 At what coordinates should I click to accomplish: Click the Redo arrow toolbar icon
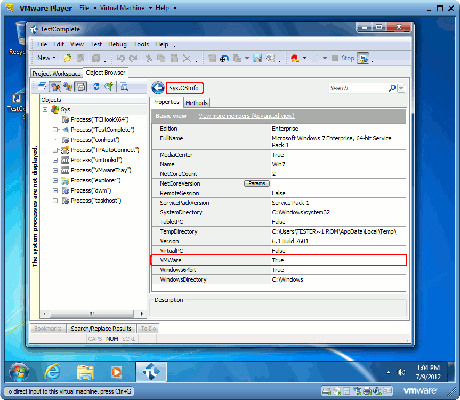(x=133, y=58)
